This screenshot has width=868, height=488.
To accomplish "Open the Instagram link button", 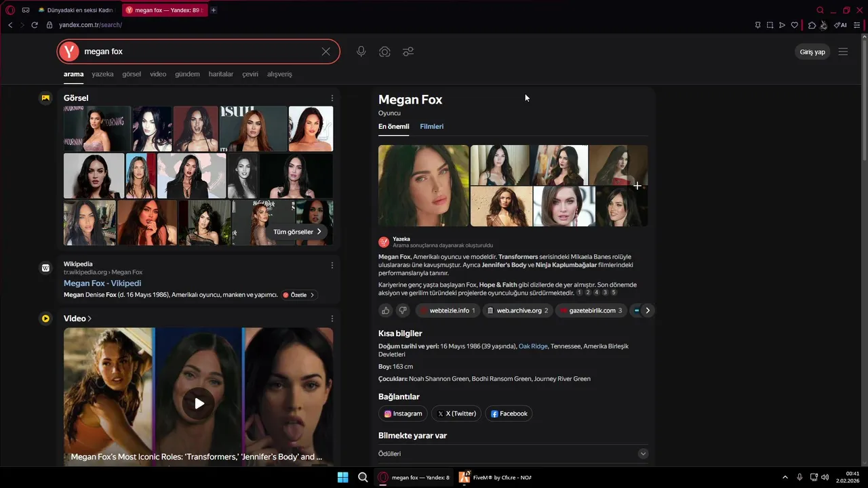I will coord(403,413).
